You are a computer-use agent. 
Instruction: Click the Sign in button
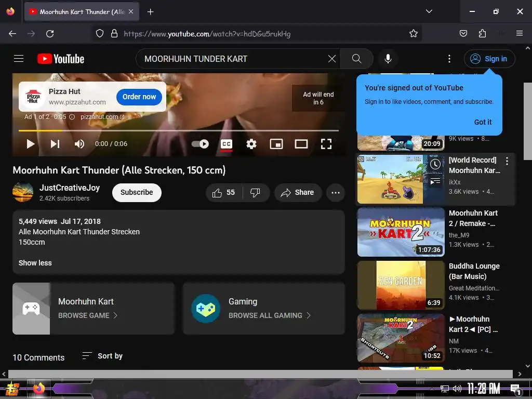point(489,59)
